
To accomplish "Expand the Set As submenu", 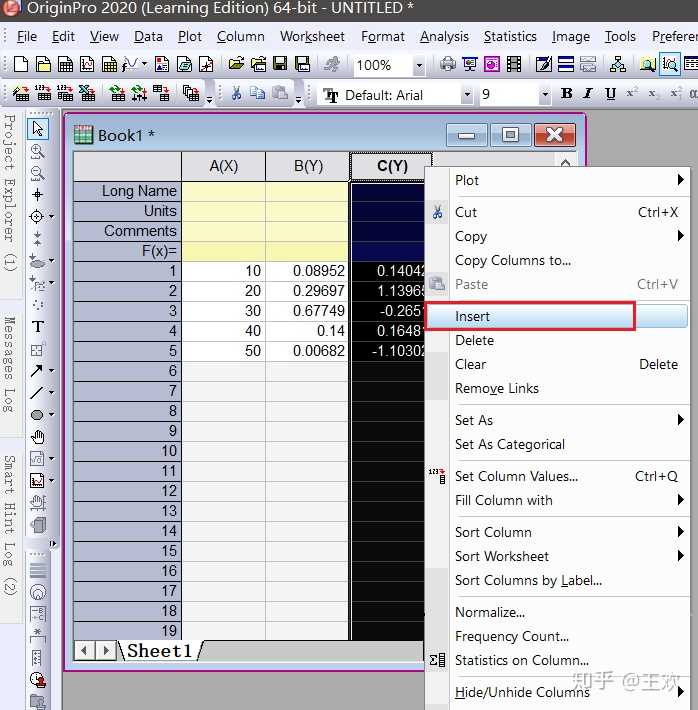I will [557, 420].
